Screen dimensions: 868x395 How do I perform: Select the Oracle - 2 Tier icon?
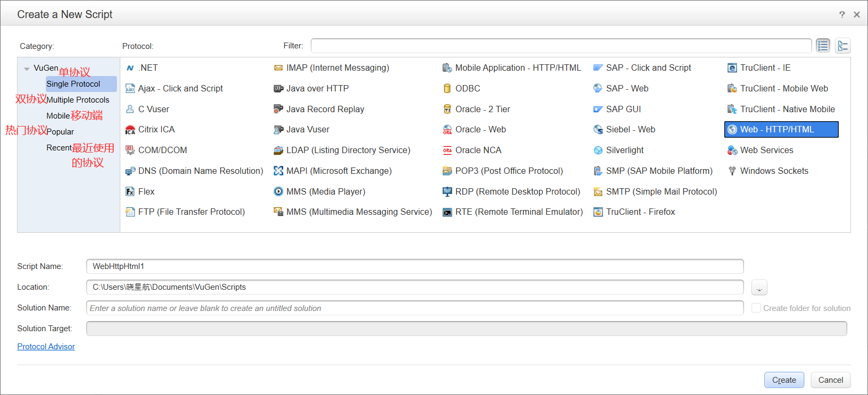coord(447,109)
